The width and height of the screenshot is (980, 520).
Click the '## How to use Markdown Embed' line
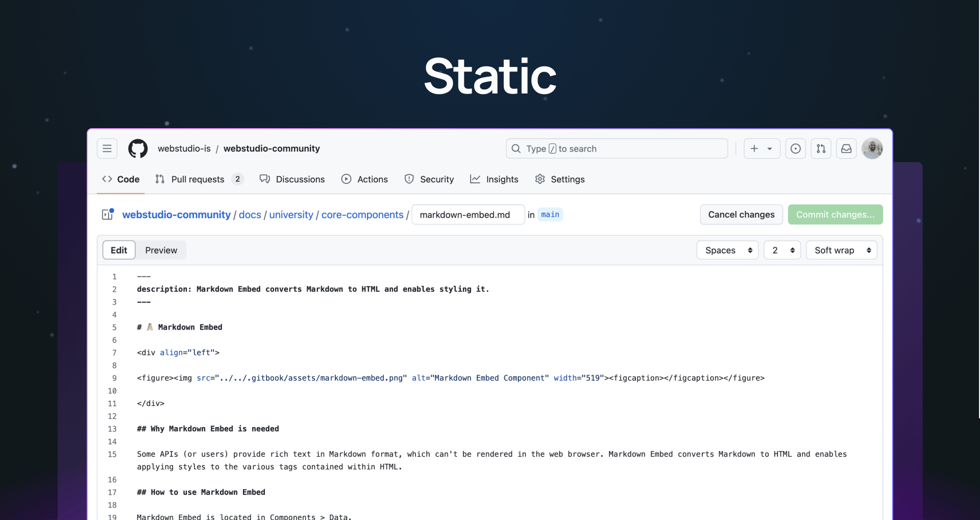201,492
